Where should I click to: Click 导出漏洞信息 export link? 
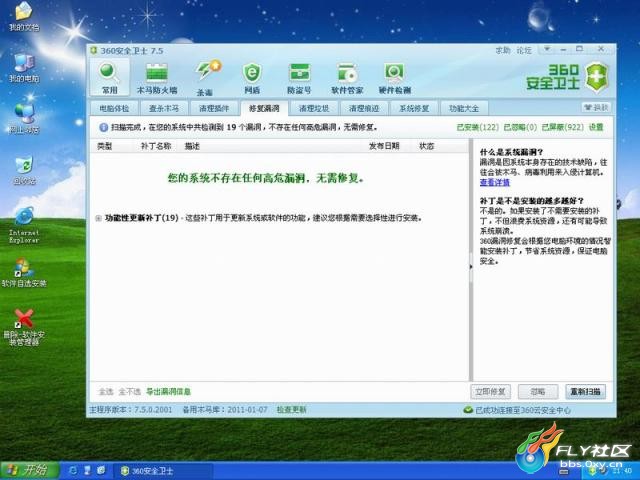coord(168,392)
